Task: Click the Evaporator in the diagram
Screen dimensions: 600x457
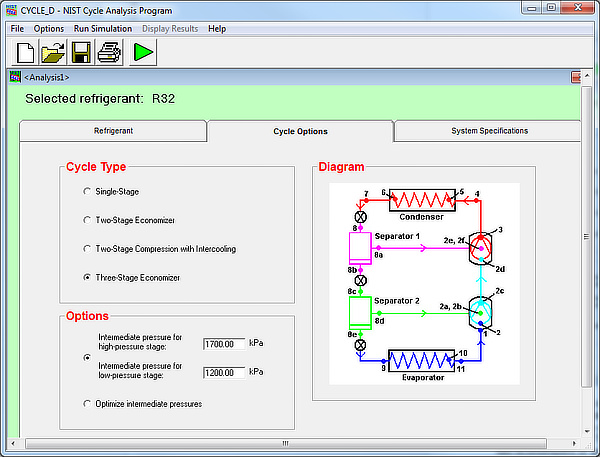Action: click(x=422, y=360)
